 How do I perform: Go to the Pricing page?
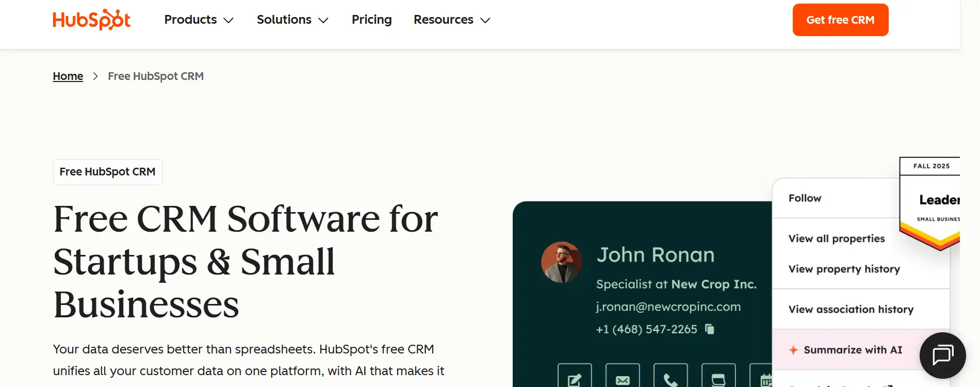pos(371,20)
